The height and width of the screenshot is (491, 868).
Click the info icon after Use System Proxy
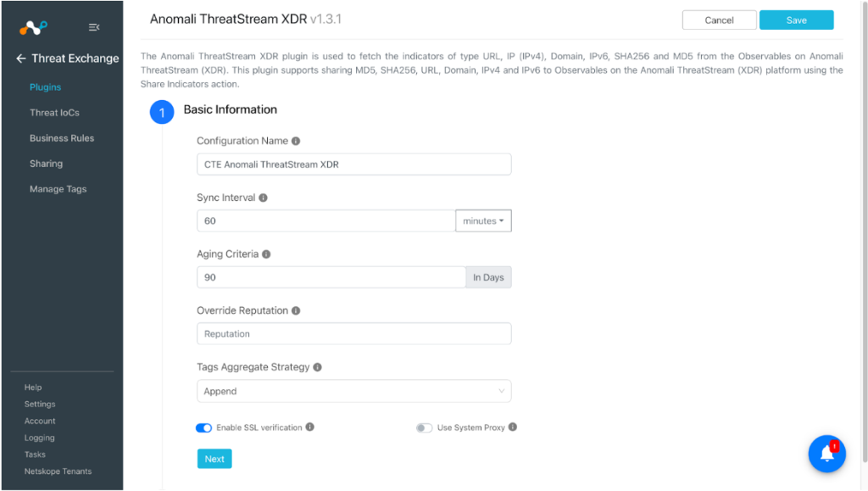[x=512, y=427]
